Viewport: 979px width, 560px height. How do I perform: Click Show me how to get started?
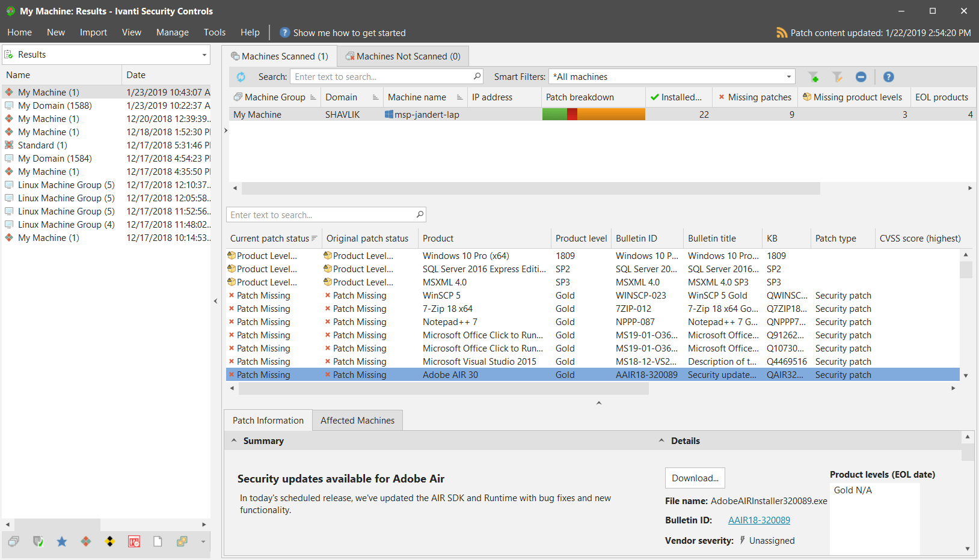click(x=349, y=33)
